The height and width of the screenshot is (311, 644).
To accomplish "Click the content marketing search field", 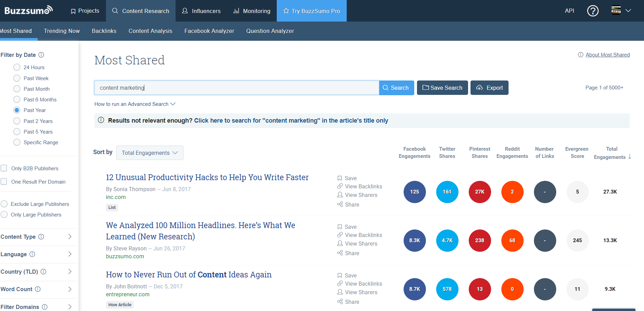I will tap(237, 88).
